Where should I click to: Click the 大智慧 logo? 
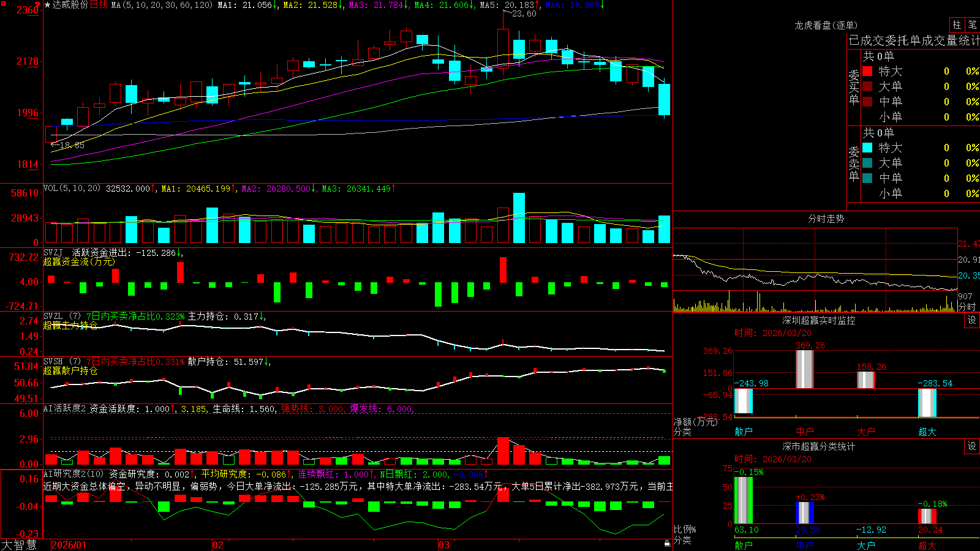point(19,545)
